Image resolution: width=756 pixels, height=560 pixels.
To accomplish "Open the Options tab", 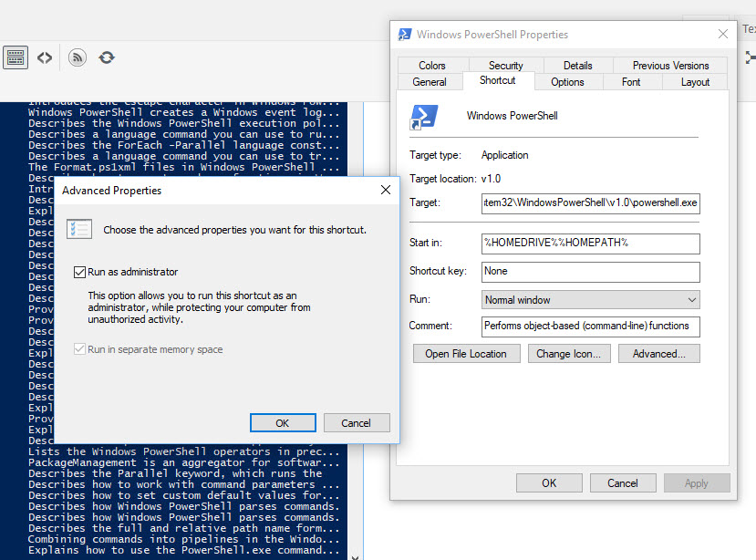I will [x=567, y=82].
